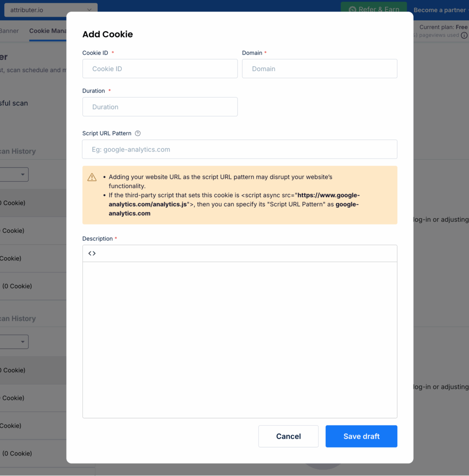The image size is (469, 476).
Task: Focus the Cookie ID input field
Action: (x=160, y=69)
